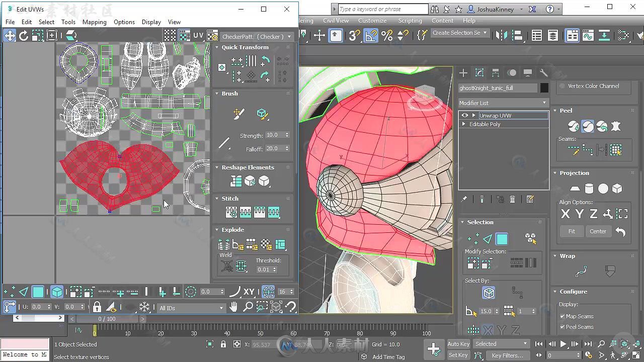Image resolution: width=644 pixels, height=362 pixels.
Task: Click the Weld Threshold value field
Action: coord(264,269)
